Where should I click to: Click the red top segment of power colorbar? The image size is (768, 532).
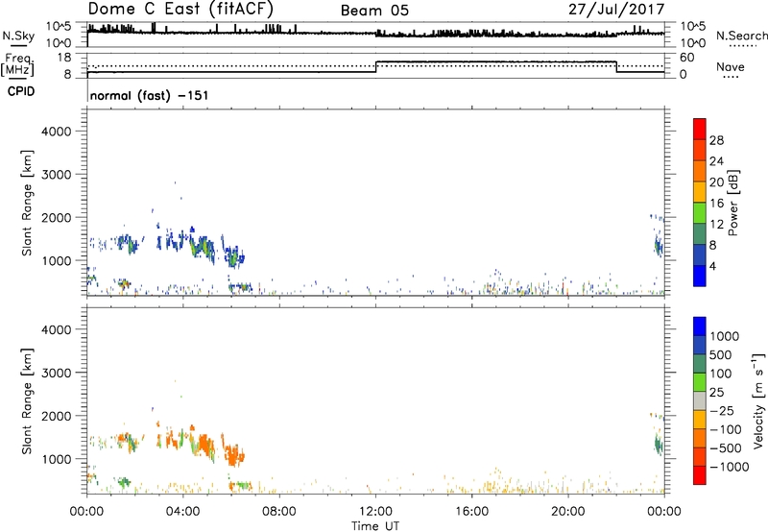click(x=700, y=129)
